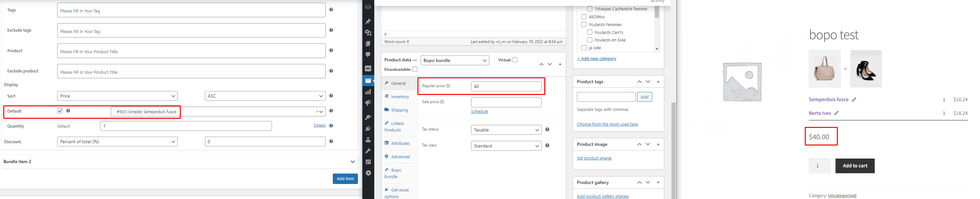The width and height of the screenshot is (980, 199).
Task: Show help tooltip for Sort row
Action: pos(331,96)
